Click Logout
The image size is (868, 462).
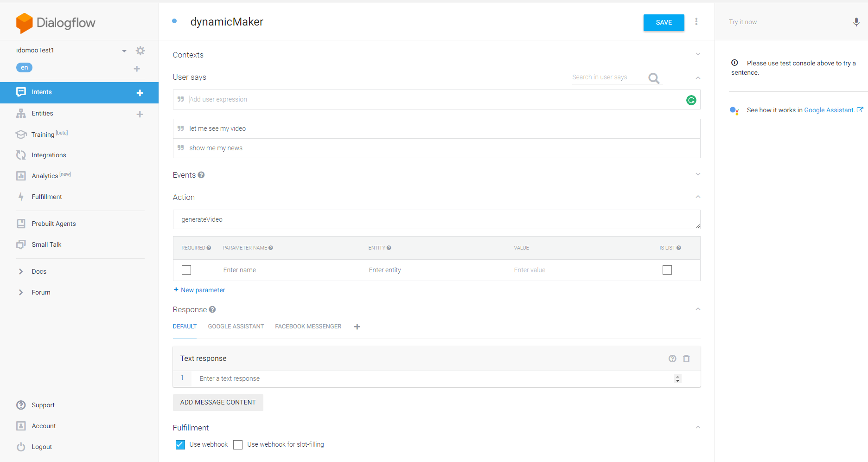(x=42, y=447)
